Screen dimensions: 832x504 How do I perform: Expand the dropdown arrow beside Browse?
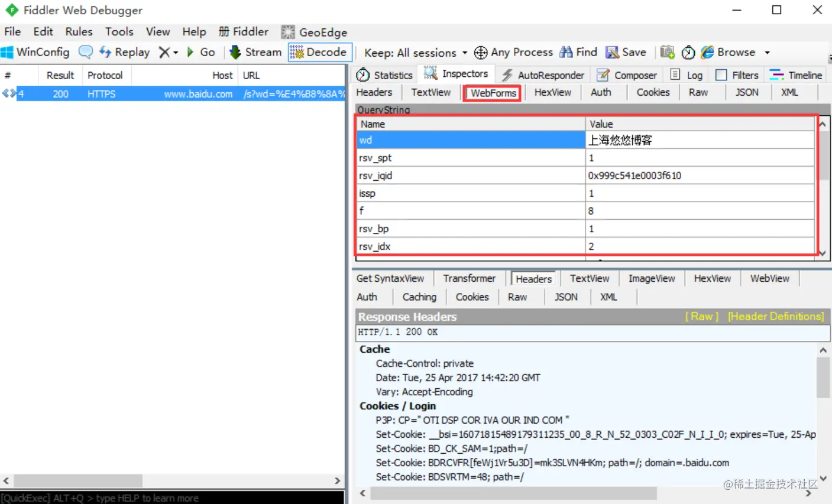[767, 53]
